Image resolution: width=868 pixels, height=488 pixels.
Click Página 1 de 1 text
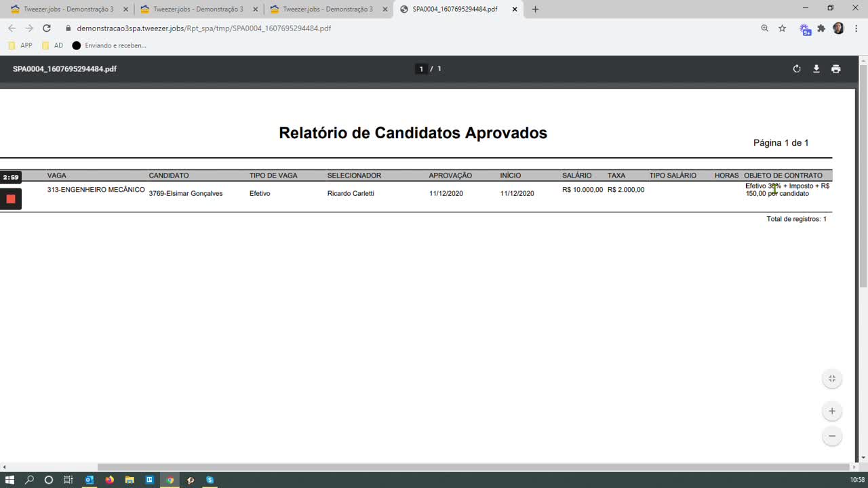[781, 143]
